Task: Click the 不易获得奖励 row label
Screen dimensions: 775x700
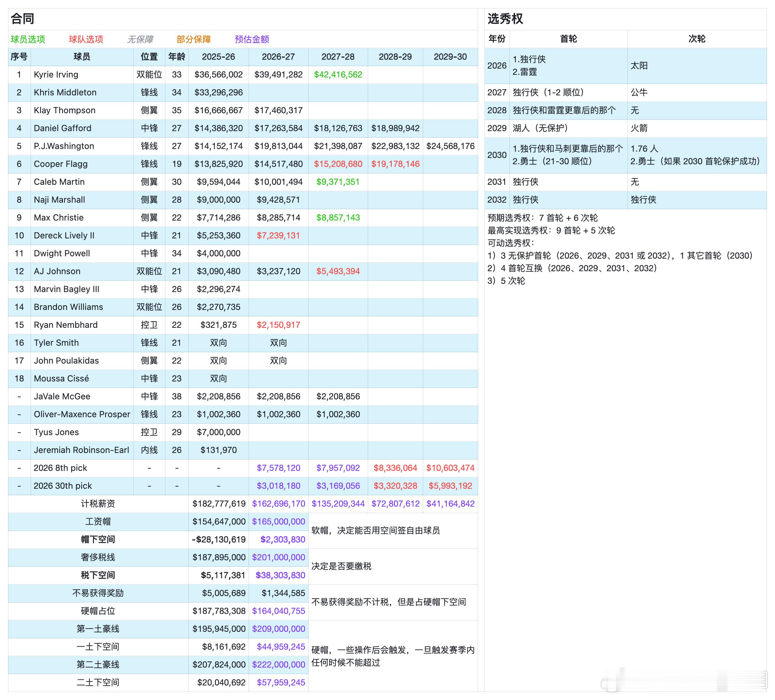Action: pos(98,593)
